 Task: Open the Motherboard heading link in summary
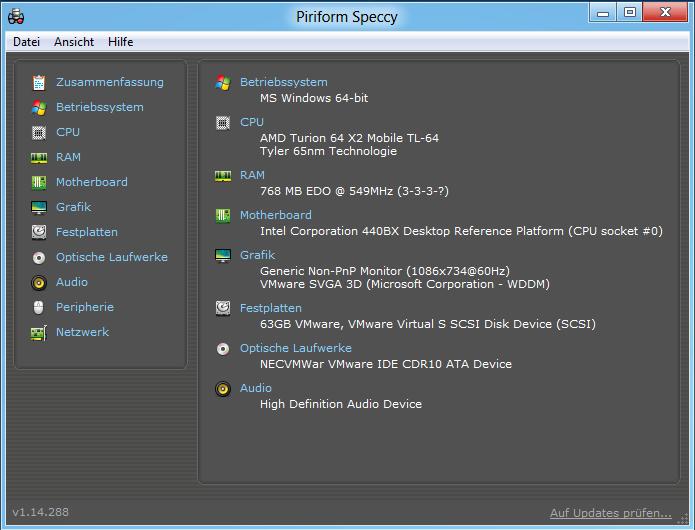[x=276, y=215]
